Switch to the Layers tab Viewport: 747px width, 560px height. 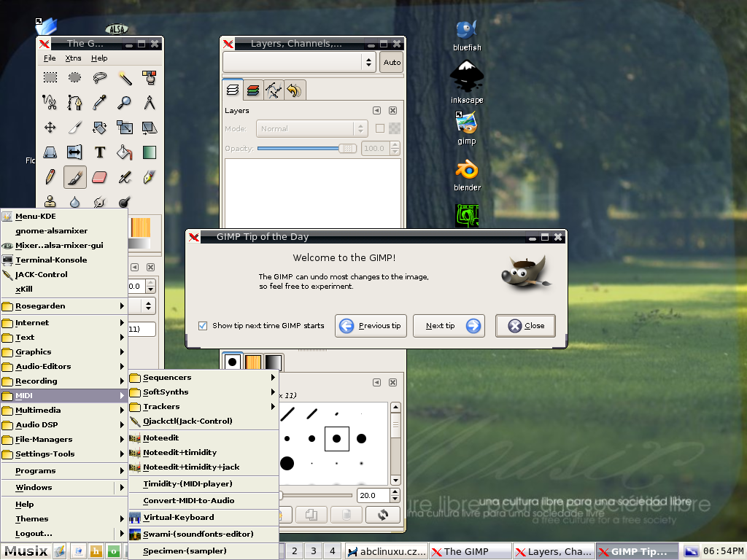(x=233, y=90)
